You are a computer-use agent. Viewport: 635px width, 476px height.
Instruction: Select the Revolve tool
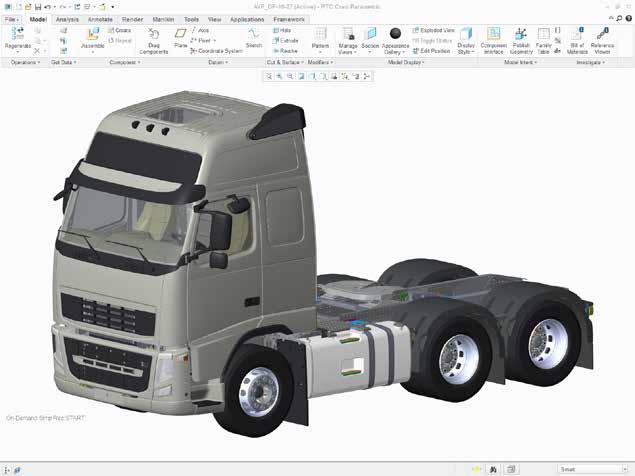pyautogui.click(x=286, y=51)
